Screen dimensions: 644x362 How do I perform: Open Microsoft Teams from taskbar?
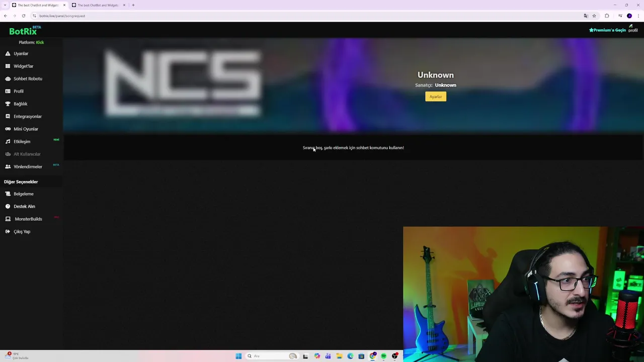328,356
